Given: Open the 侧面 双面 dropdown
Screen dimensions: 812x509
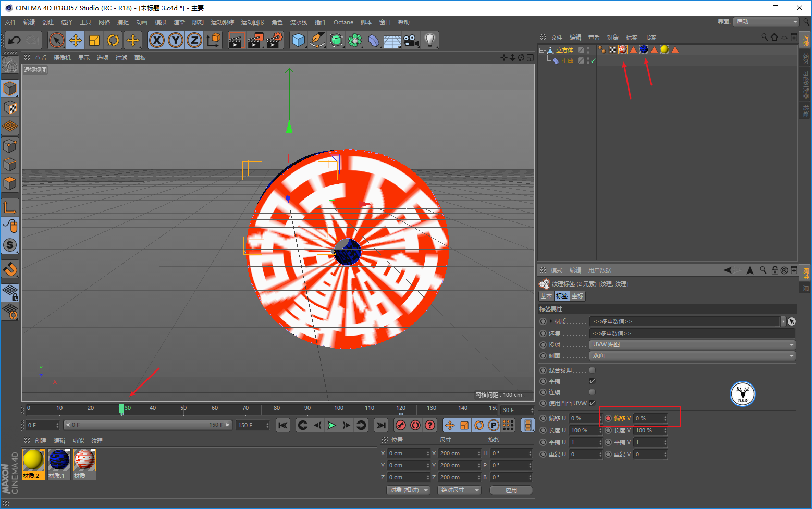Looking at the screenshot, I should [x=693, y=355].
